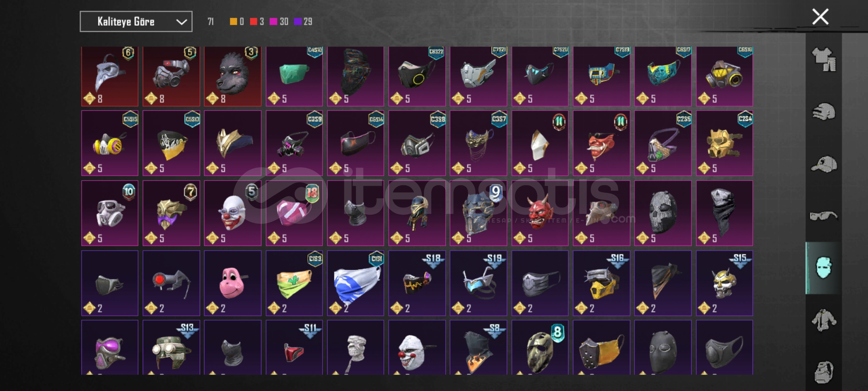Choose the C1S1 blue white bandana
This screenshot has height=391, width=868.
click(x=356, y=283)
